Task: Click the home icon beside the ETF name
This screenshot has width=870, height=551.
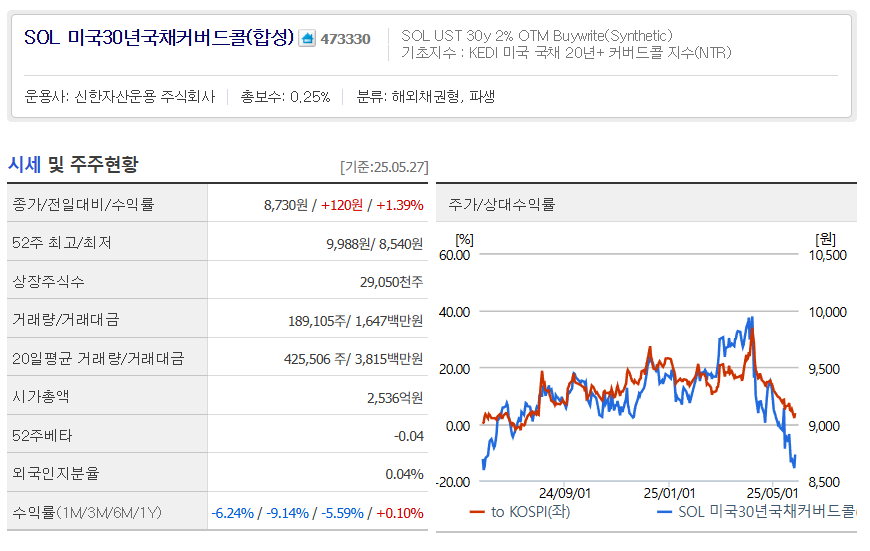Action: (x=307, y=38)
